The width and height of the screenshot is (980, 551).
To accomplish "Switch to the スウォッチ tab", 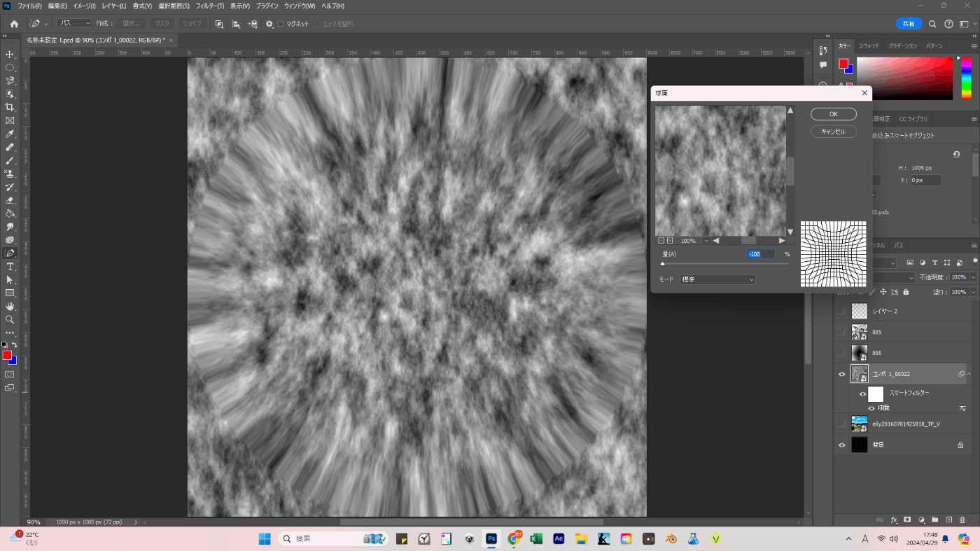I will 868,46.
